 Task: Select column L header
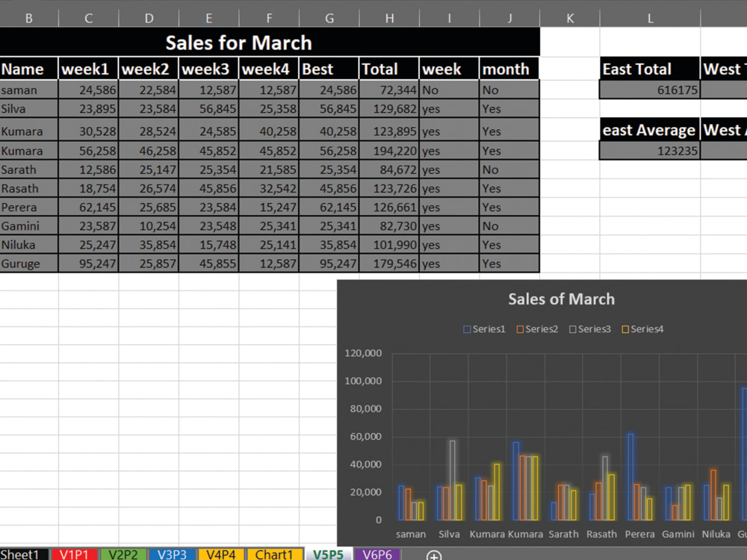[651, 18]
